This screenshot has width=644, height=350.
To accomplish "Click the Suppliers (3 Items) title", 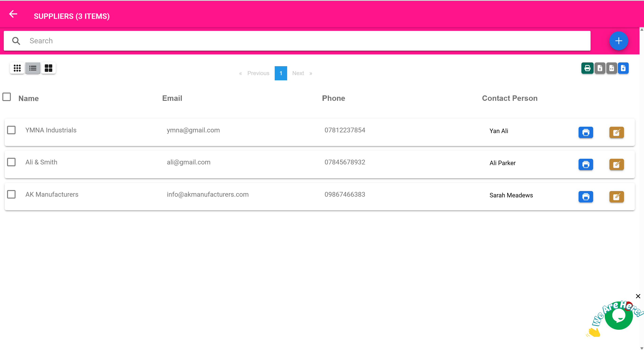I will [x=72, y=16].
